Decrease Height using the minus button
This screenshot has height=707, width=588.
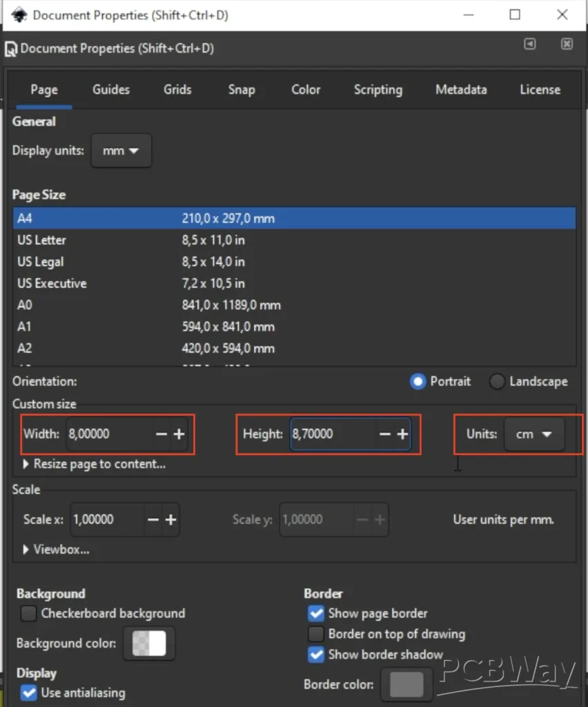click(x=385, y=434)
